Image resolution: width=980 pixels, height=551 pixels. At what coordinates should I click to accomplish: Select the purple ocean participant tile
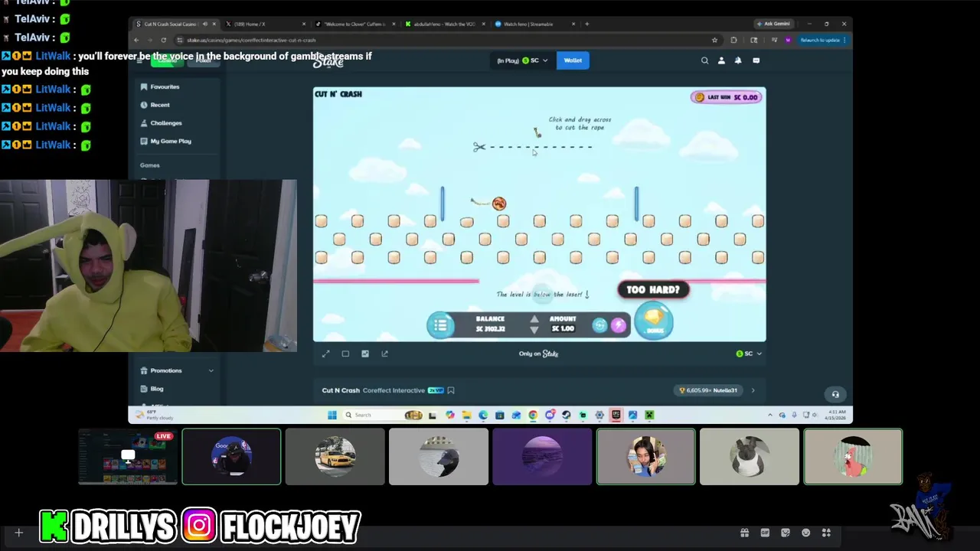coord(542,457)
